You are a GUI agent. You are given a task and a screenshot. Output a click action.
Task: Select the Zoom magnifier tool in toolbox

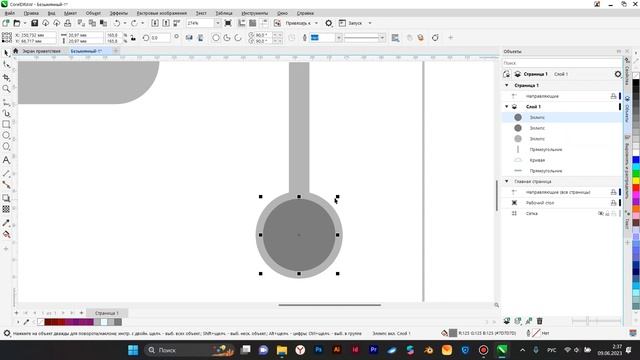pyautogui.click(x=6, y=89)
